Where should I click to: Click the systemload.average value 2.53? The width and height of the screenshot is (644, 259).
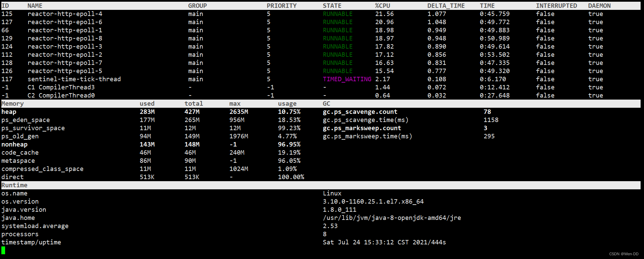[x=330, y=226]
